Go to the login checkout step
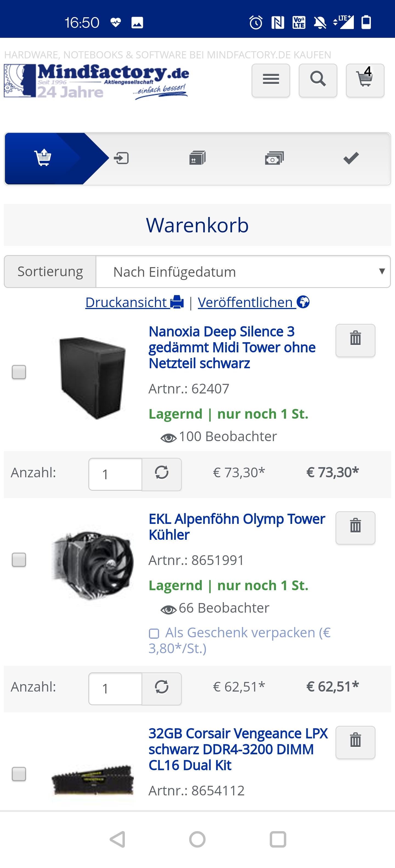Screen dimensions: 395x868 (x=122, y=158)
